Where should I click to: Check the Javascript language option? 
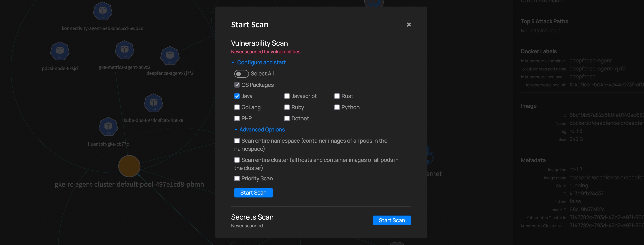[287, 96]
